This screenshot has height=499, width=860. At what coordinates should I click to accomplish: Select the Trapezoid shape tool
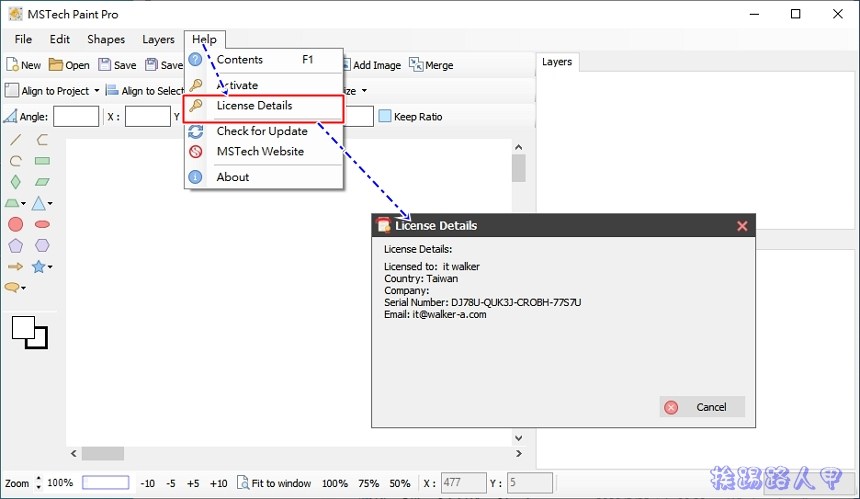(x=12, y=203)
